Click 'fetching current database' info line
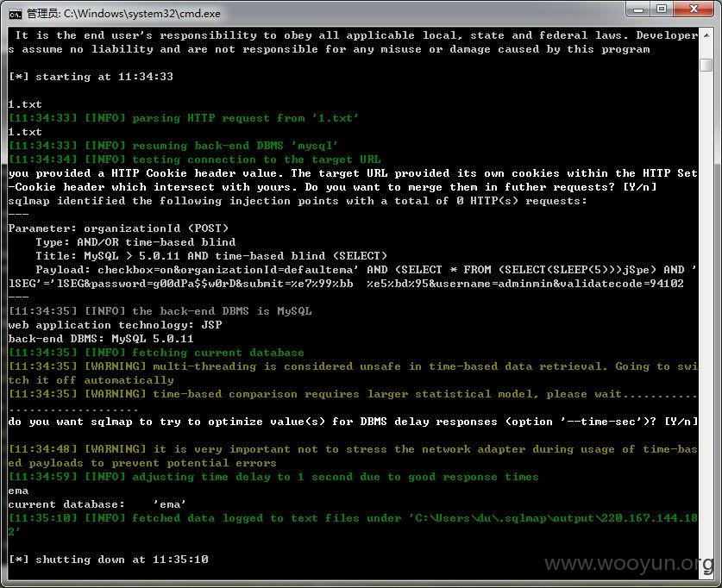Image resolution: width=722 pixels, height=588 pixels. pyautogui.click(x=156, y=353)
